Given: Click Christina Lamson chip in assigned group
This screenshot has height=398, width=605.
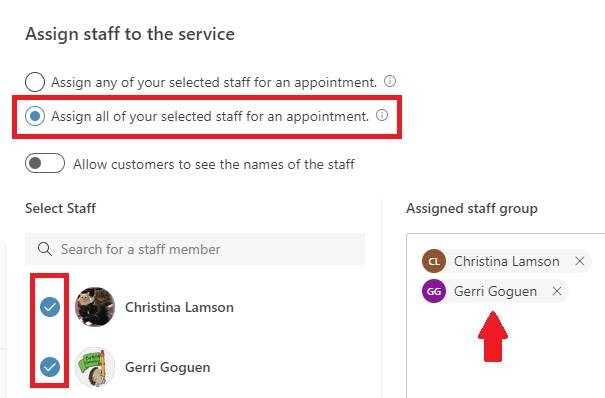Looking at the screenshot, I should 506,261.
